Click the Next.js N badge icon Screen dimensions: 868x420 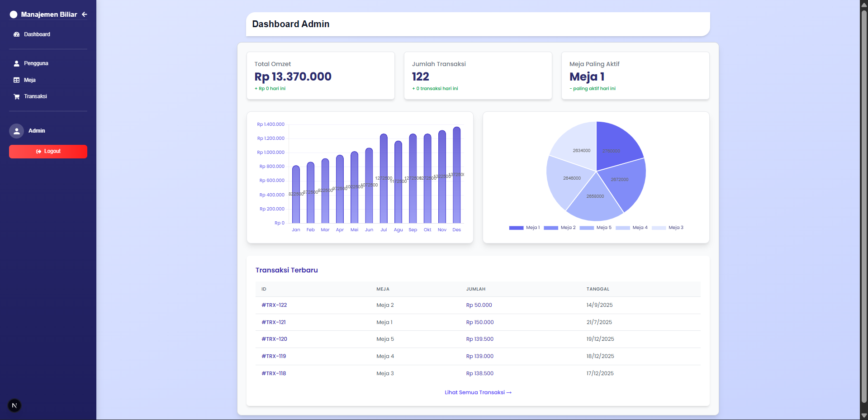coord(14,406)
